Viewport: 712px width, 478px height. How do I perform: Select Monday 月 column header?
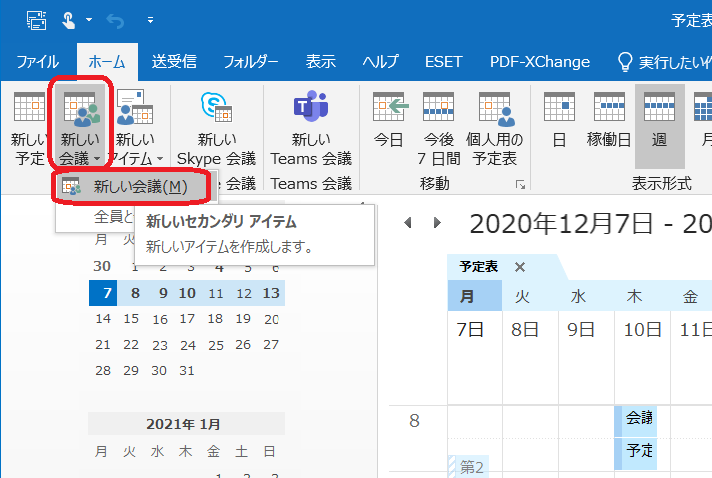[x=475, y=296]
